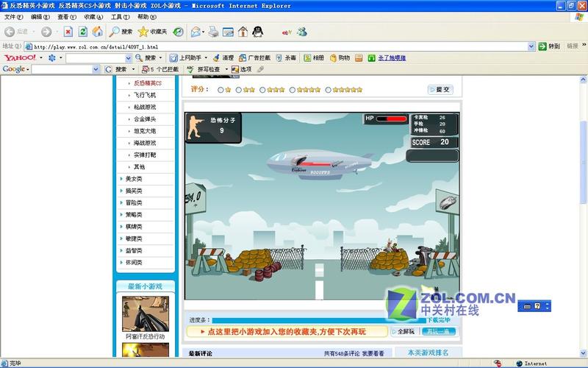Click the 转到 Go button beside address bar
Screen dimensions: 588x368
pos(549,46)
